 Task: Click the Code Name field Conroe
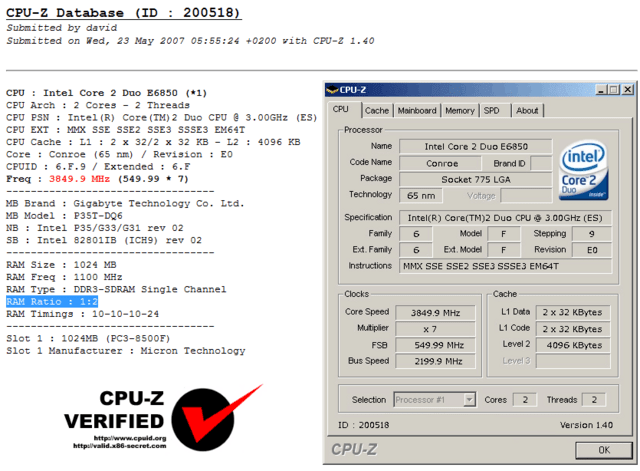point(440,164)
